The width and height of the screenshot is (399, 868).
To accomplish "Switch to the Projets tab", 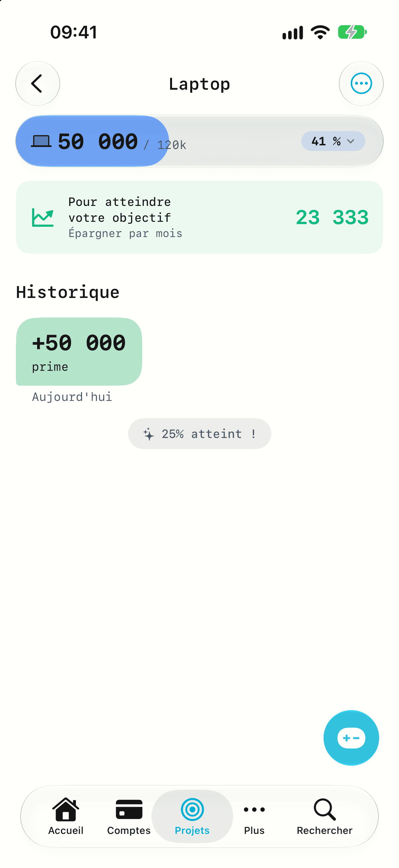I will [192, 816].
